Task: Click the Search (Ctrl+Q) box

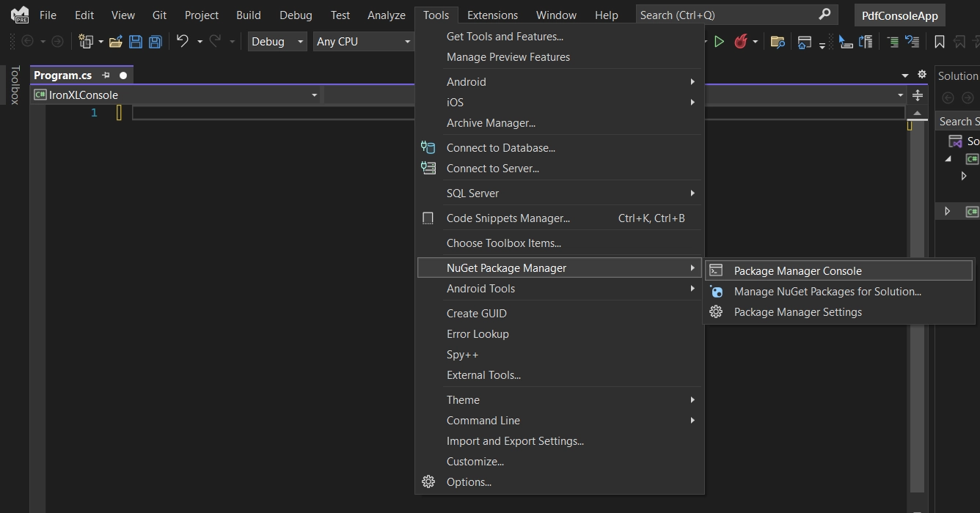Action: 726,15
